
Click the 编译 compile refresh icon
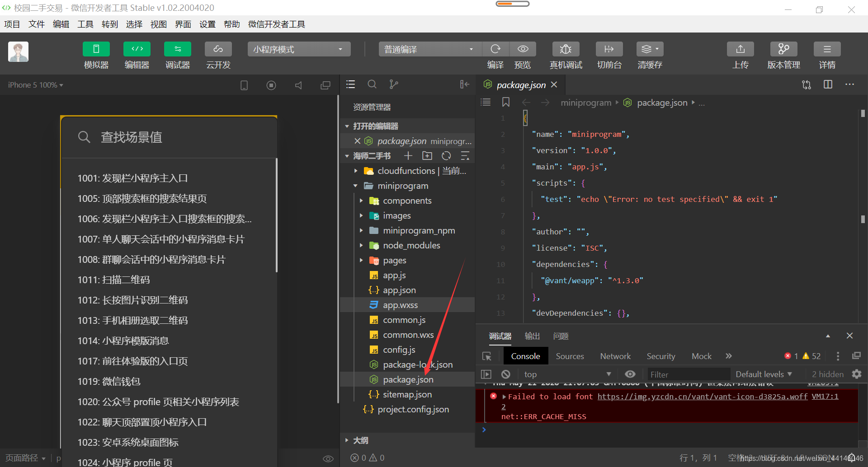[495, 49]
